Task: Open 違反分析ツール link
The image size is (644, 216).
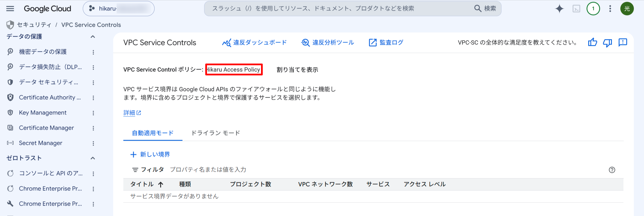Action: [x=328, y=42]
